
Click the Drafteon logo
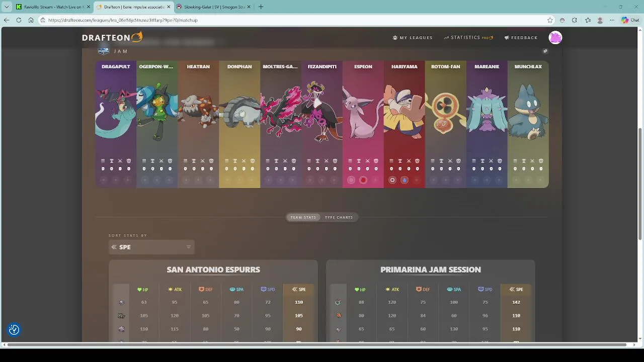click(x=112, y=37)
